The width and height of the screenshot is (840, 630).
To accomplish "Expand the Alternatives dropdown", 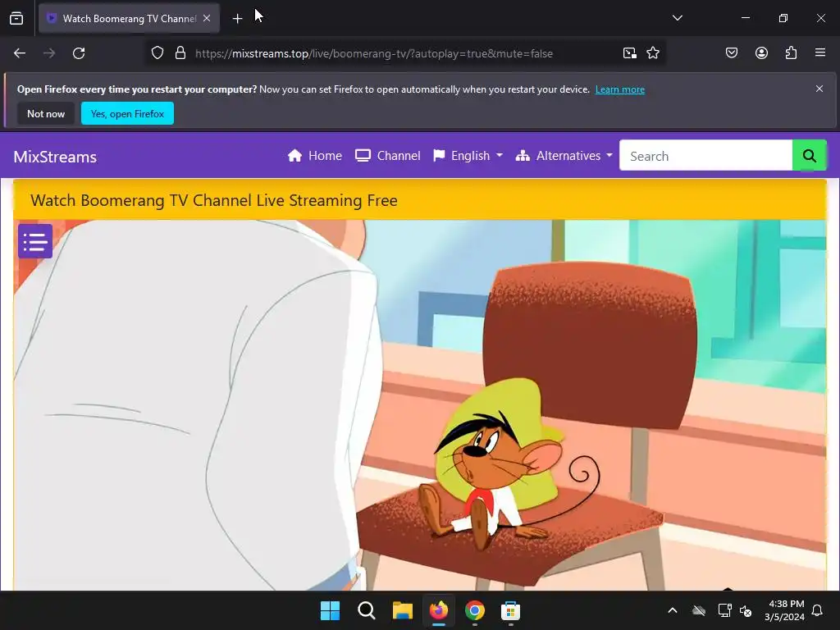I will pyautogui.click(x=564, y=156).
